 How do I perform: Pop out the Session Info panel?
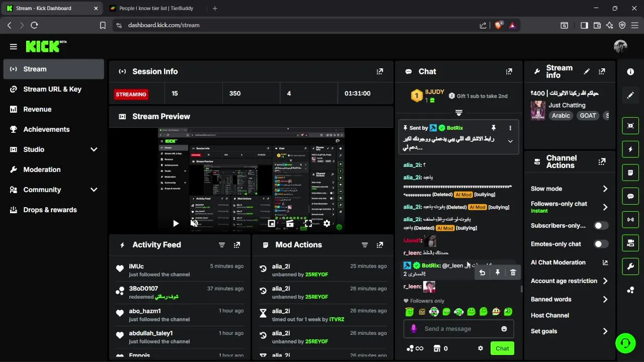click(380, 71)
